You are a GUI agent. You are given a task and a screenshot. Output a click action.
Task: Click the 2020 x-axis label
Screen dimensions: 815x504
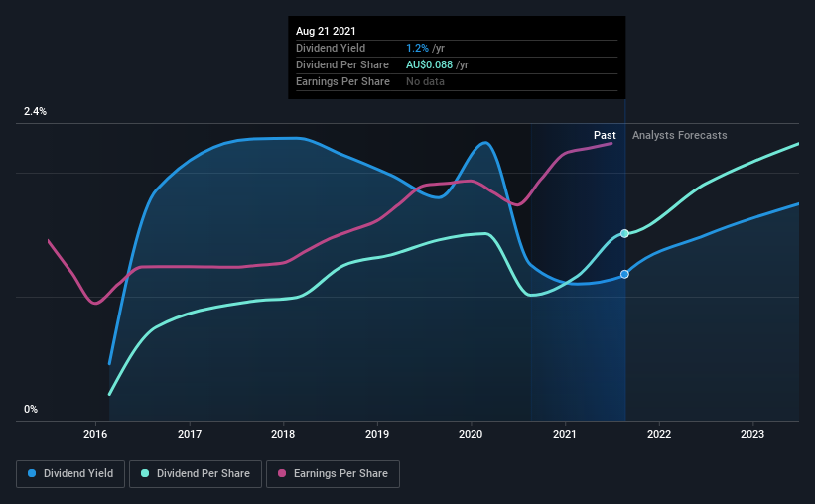click(471, 434)
